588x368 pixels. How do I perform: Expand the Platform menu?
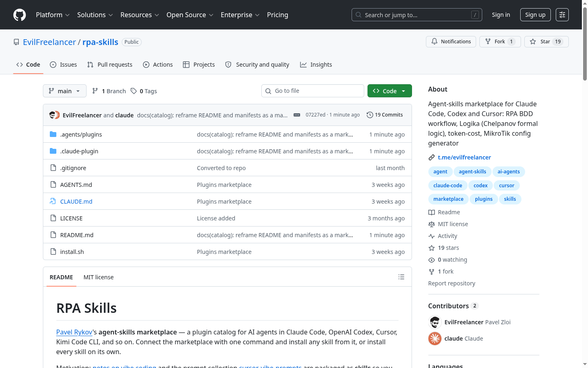point(53,15)
